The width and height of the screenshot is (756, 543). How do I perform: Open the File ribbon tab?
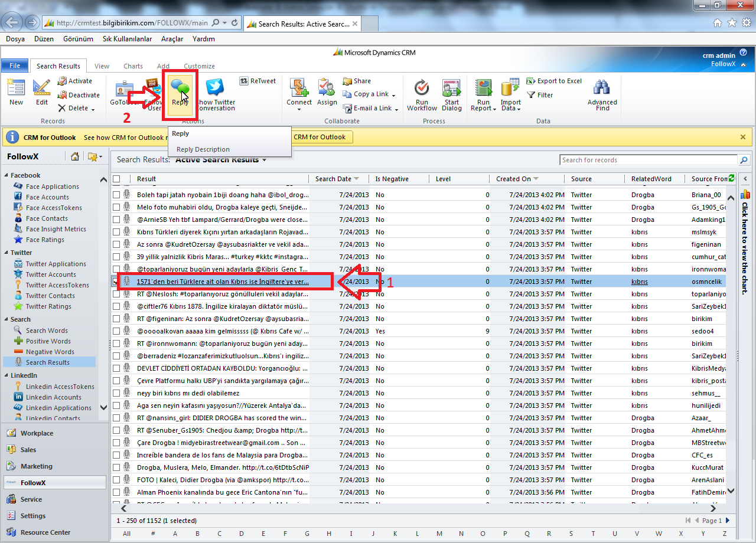point(15,66)
